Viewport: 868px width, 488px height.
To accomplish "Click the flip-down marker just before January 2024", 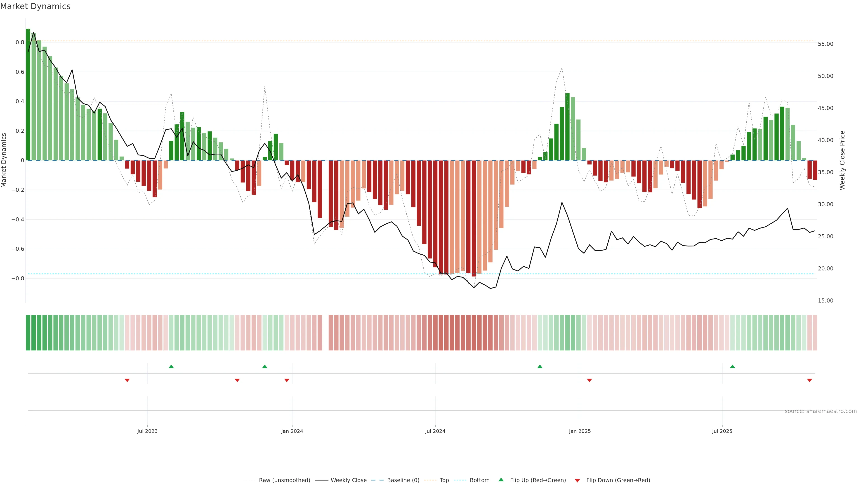I will [287, 380].
